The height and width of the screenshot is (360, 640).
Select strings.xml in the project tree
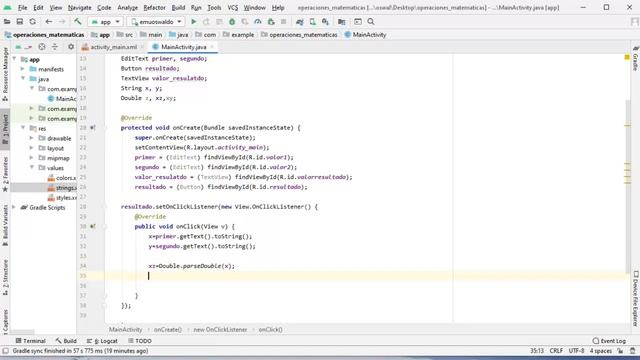pos(62,188)
